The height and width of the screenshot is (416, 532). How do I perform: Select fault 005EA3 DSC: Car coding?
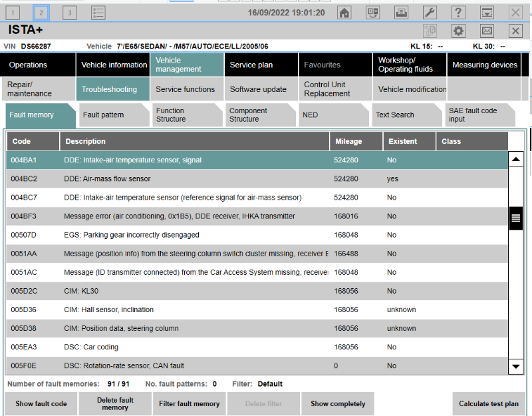(257, 347)
